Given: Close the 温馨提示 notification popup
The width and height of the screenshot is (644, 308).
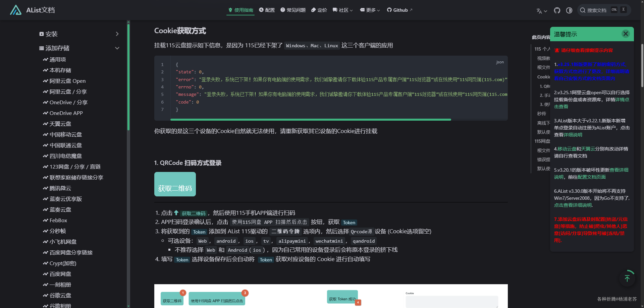Looking at the screenshot, I should pyautogui.click(x=626, y=34).
